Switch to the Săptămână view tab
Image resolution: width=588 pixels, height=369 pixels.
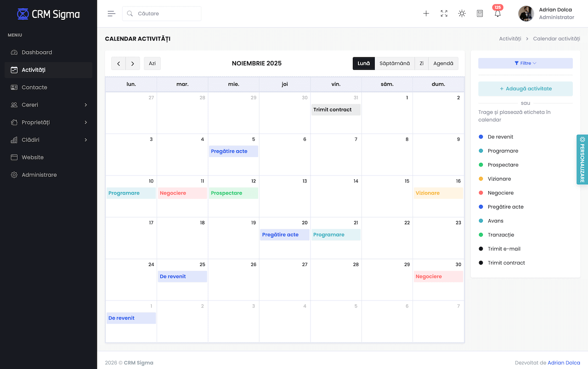[x=395, y=63]
